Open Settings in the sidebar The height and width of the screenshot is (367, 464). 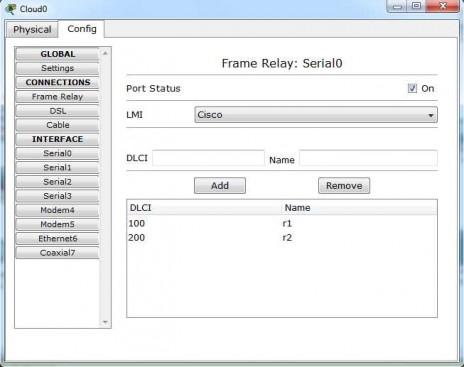57,68
